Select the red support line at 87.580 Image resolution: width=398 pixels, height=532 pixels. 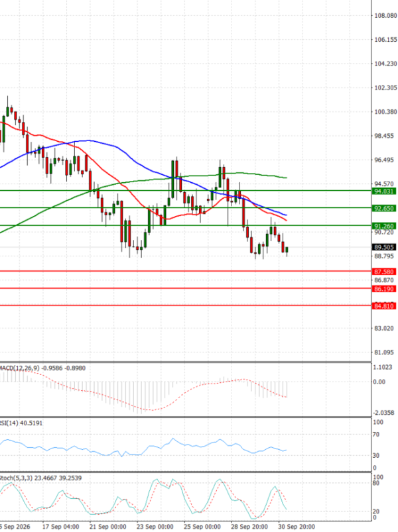coord(186,271)
